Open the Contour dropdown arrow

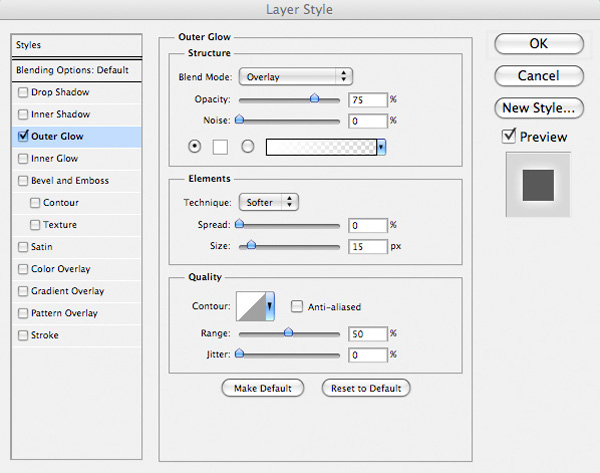(270, 306)
